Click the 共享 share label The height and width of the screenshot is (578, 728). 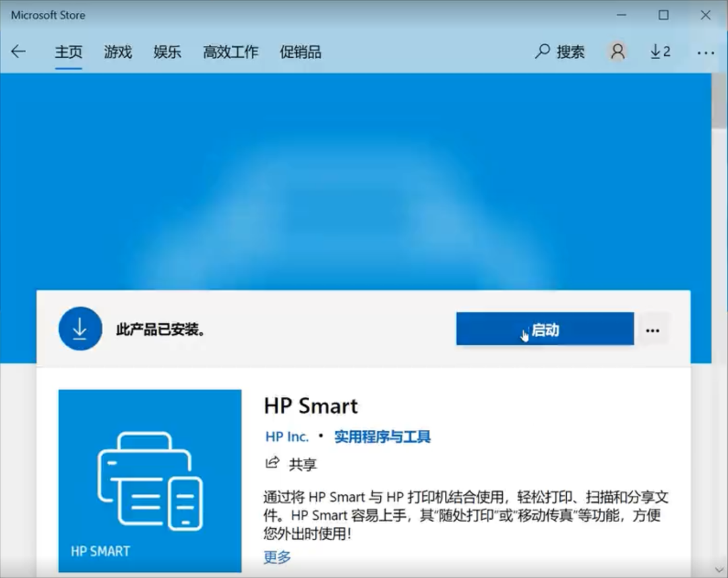click(303, 464)
